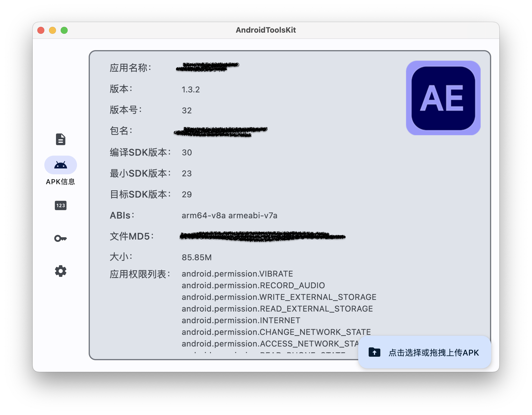Click 点击选择或拖拽上传APK upload button
Image resolution: width=532 pixels, height=415 pixels.
(x=425, y=352)
